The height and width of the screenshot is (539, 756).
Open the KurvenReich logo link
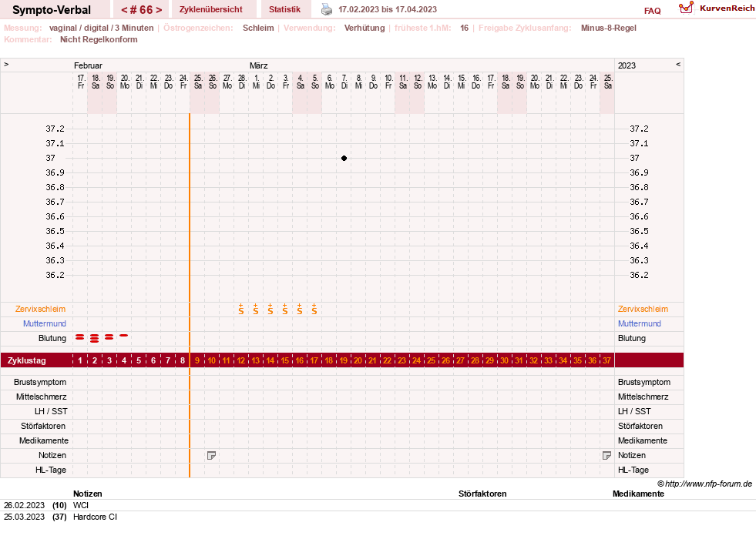717,8
